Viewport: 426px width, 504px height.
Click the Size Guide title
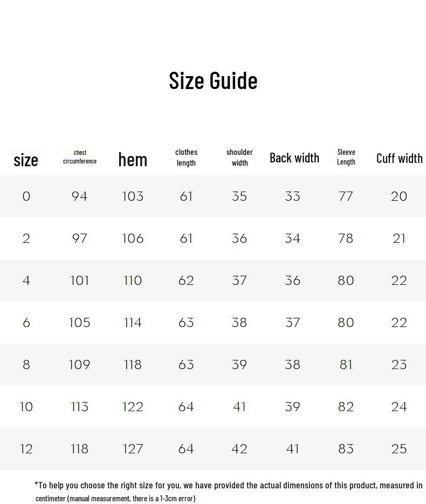coord(213,80)
